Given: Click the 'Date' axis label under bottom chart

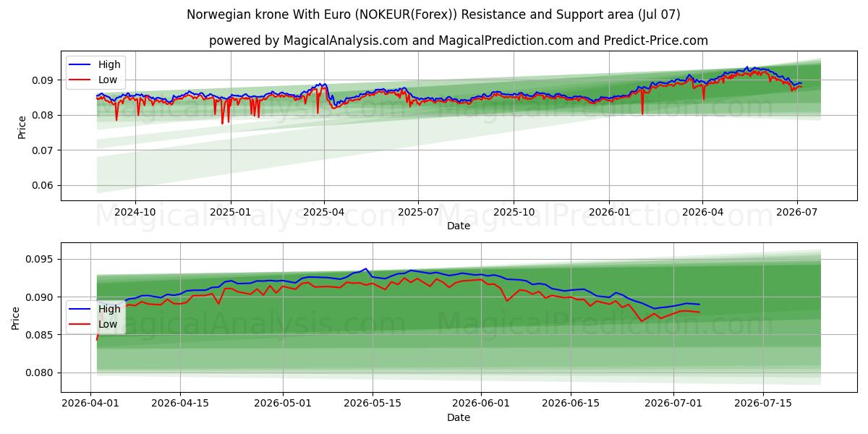Looking at the screenshot, I should (x=459, y=417).
